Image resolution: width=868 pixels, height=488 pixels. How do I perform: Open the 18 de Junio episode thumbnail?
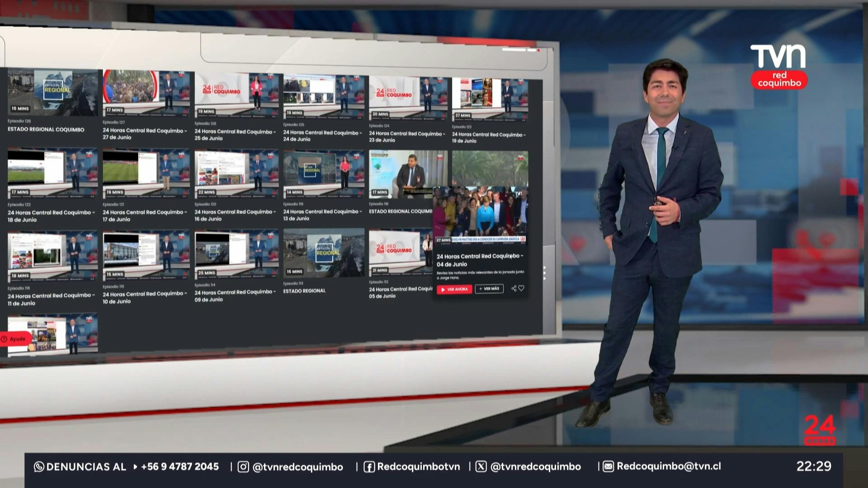point(52,174)
